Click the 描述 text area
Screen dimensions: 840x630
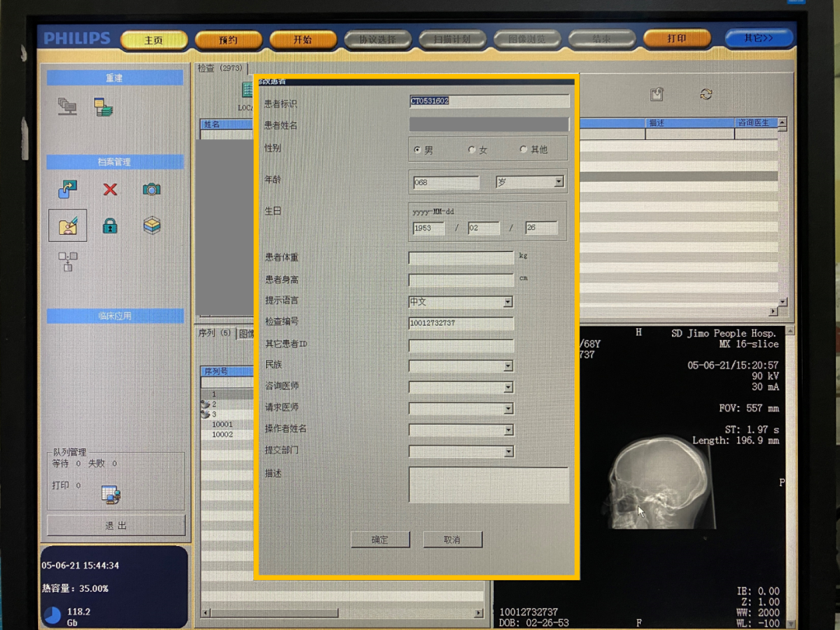pos(488,485)
